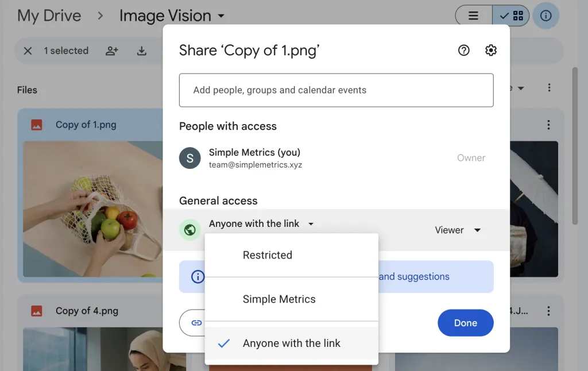Navigate to My Drive breadcrumb
This screenshot has height=371, width=588.
pos(49,16)
